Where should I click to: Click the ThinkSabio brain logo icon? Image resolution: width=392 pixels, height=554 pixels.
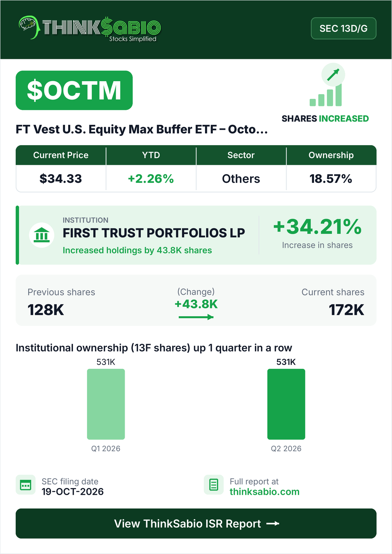click(29, 27)
